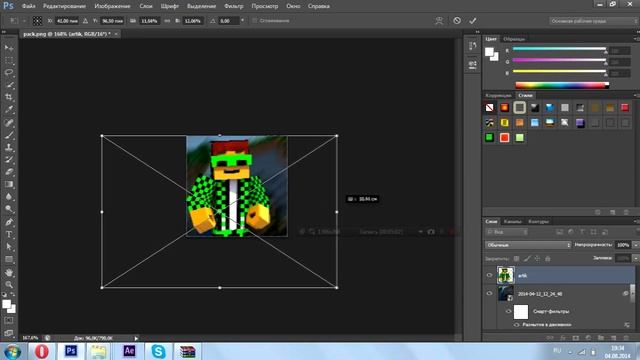Select the Path Selection tool
The image size is (640, 360).
tap(9, 247)
